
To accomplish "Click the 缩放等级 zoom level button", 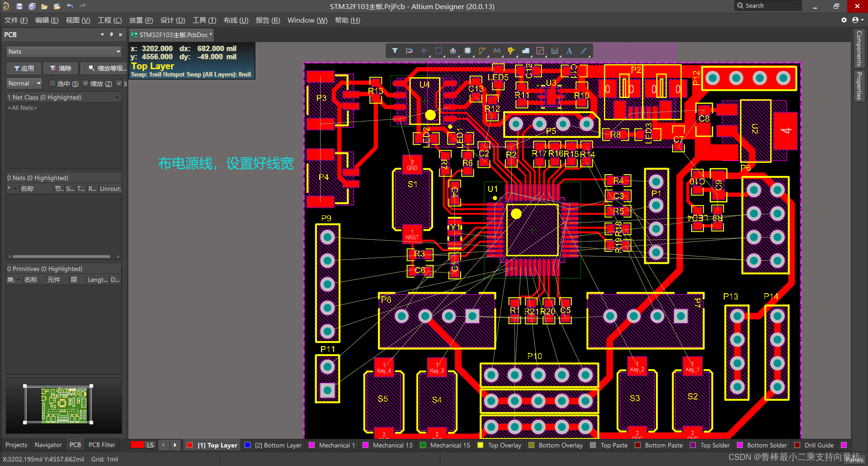I will coord(104,68).
